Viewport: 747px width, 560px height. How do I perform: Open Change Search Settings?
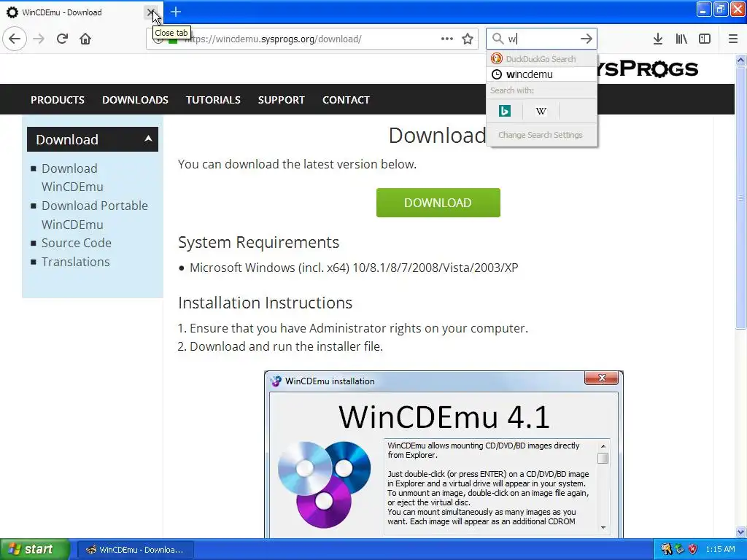tap(542, 135)
